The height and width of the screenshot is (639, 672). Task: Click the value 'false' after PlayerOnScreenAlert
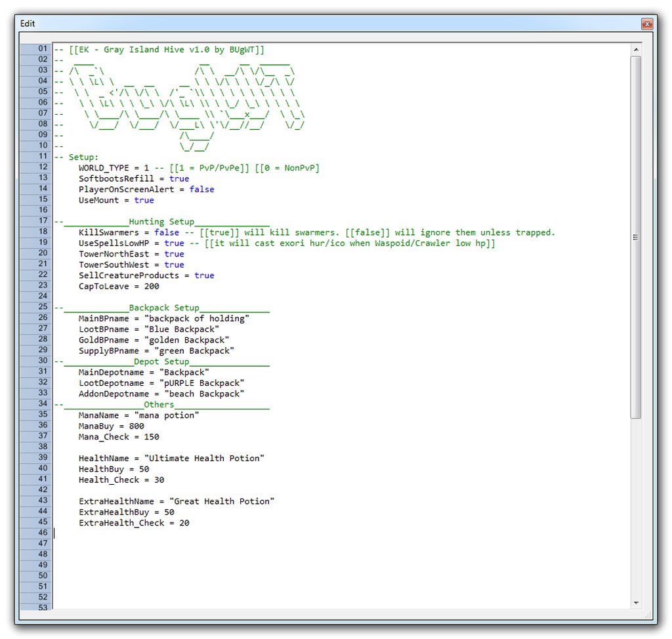tap(202, 190)
